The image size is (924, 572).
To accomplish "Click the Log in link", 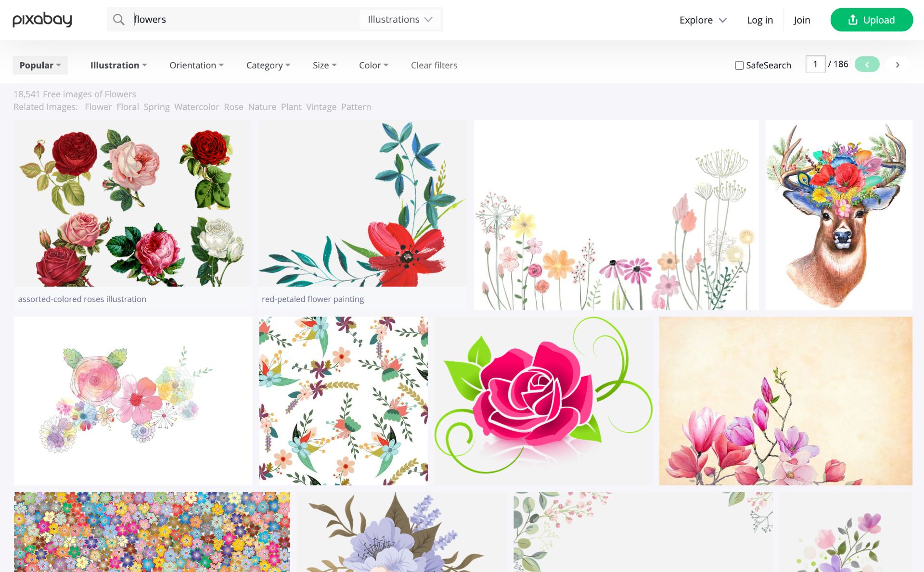I will pyautogui.click(x=759, y=20).
